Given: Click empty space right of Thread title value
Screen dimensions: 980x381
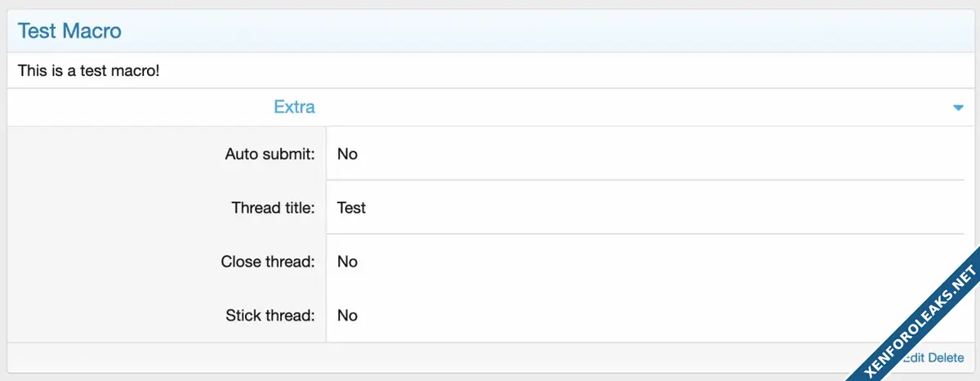Looking at the screenshot, I should [653, 208].
